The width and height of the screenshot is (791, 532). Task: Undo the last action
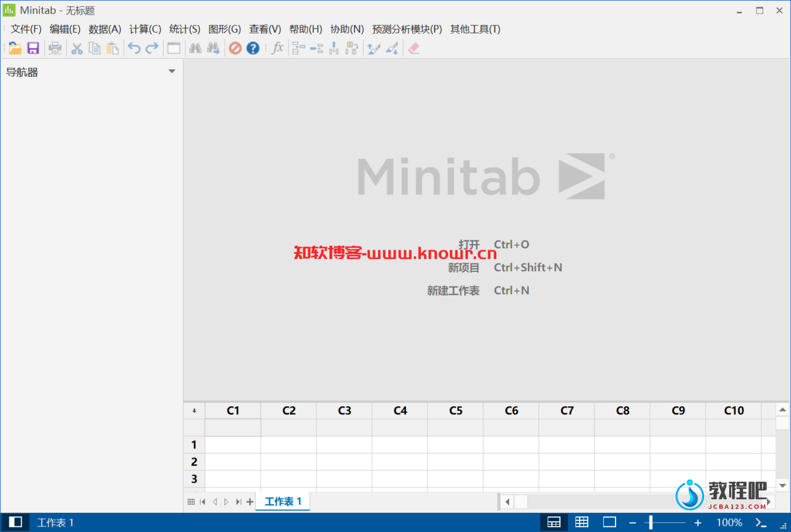click(134, 48)
